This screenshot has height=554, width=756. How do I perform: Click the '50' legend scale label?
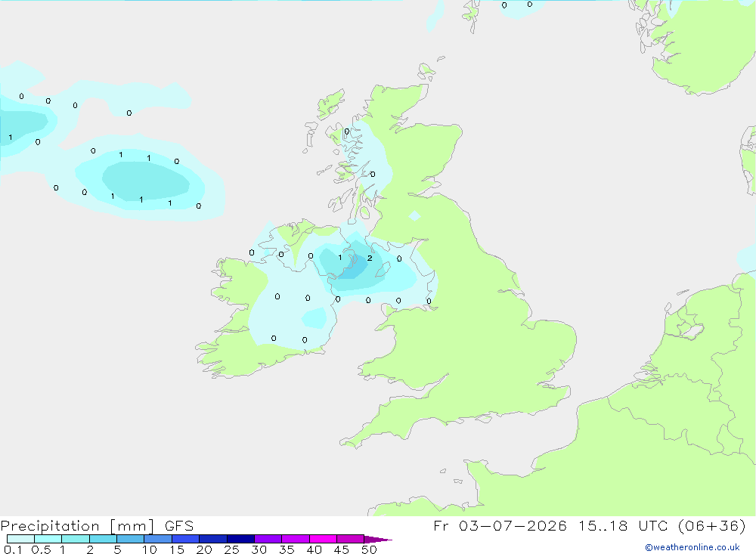369,549
